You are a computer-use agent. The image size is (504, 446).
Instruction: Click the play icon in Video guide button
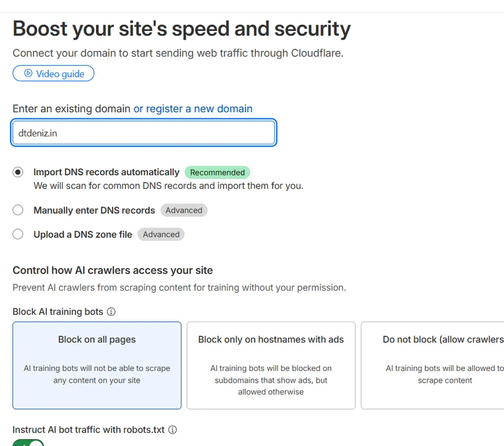point(28,73)
